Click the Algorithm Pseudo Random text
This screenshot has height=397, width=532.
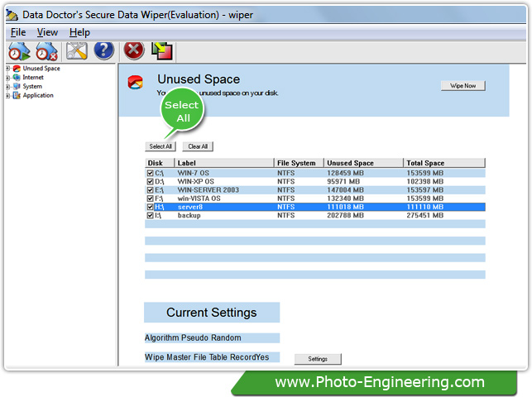point(193,338)
